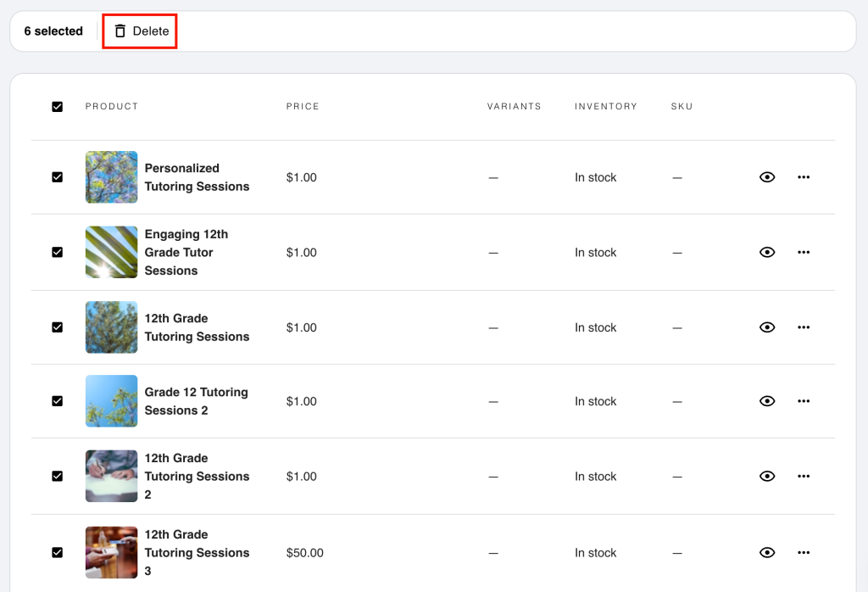This screenshot has width=868, height=592.
Task: Click the thumbnail of "12th Grade Tutoring Sessions 3"
Action: click(x=111, y=552)
